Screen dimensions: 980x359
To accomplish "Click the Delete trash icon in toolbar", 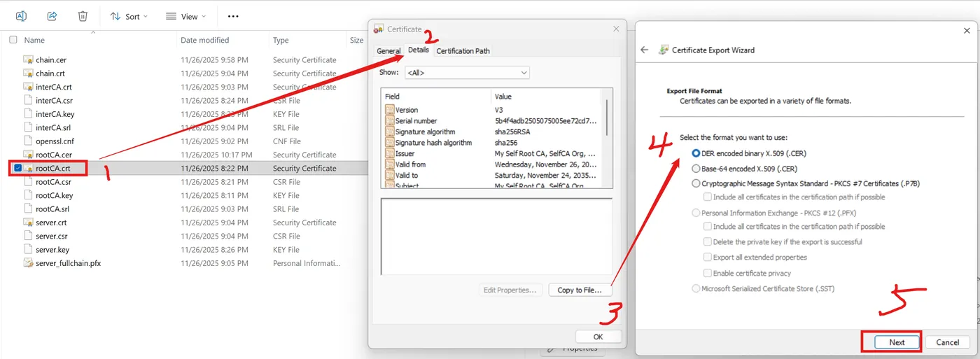I will tap(83, 16).
